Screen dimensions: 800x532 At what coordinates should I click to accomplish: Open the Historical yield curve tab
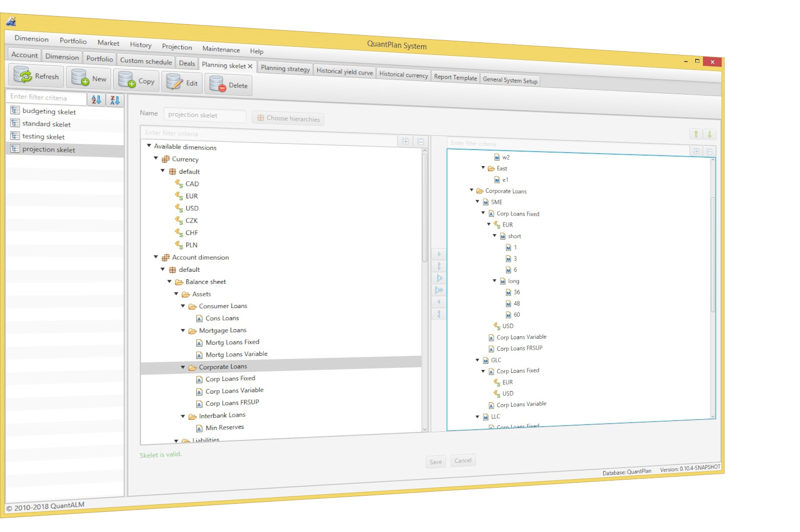[345, 71]
